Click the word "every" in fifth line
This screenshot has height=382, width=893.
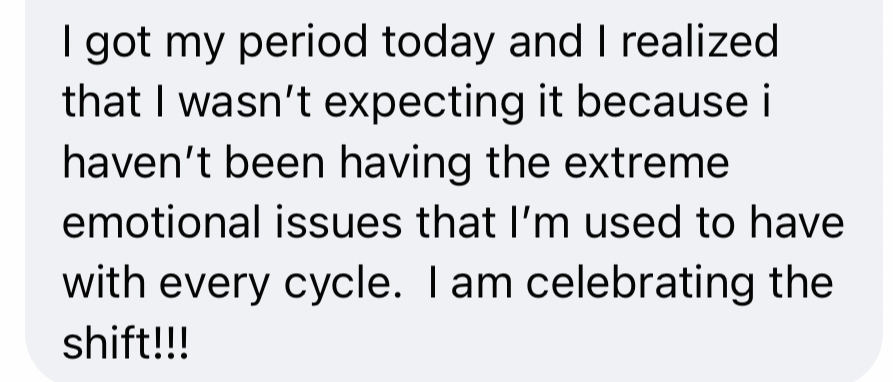point(214,284)
